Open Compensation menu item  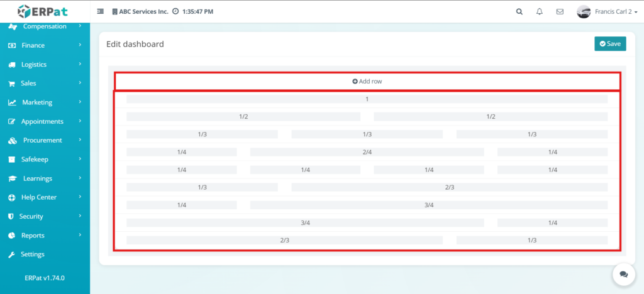45,26
